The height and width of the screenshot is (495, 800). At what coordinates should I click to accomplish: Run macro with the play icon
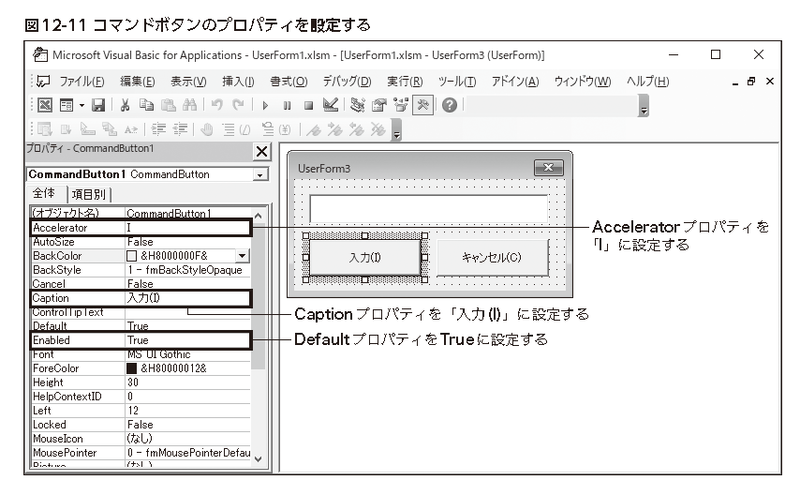[x=265, y=106]
